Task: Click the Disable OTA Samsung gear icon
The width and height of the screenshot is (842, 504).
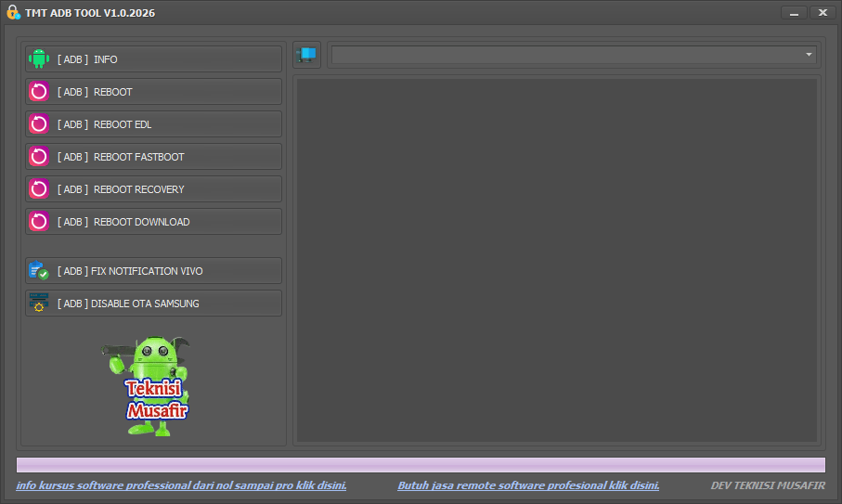Action: click(x=38, y=304)
